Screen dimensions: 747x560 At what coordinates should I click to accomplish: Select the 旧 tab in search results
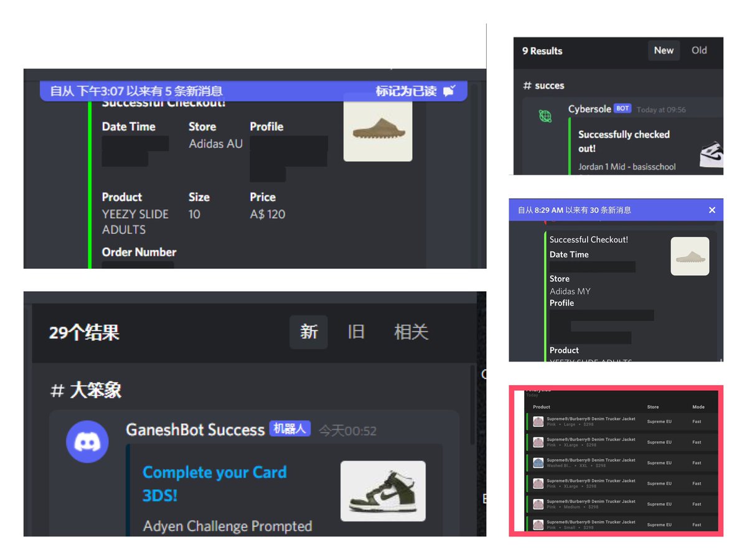(356, 332)
